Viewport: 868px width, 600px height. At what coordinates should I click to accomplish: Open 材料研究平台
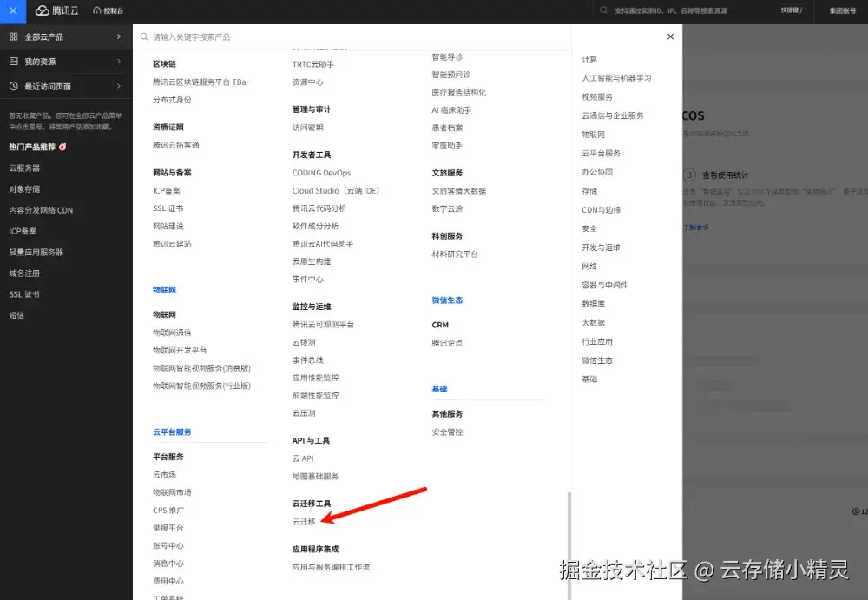coord(455,254)
